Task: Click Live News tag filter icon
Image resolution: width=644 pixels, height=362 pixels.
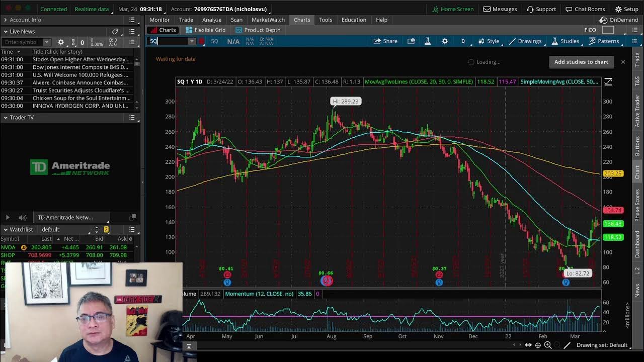Action: (x=115, y=31)
